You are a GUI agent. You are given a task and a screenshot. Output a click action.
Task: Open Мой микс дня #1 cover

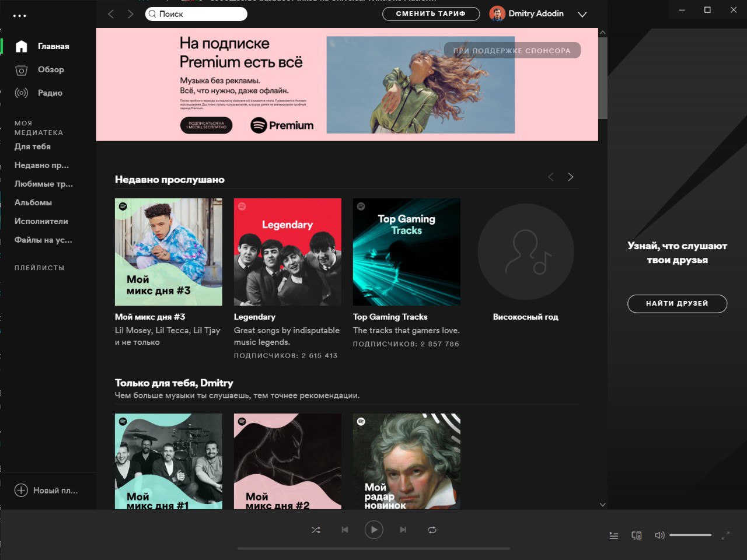169,461
